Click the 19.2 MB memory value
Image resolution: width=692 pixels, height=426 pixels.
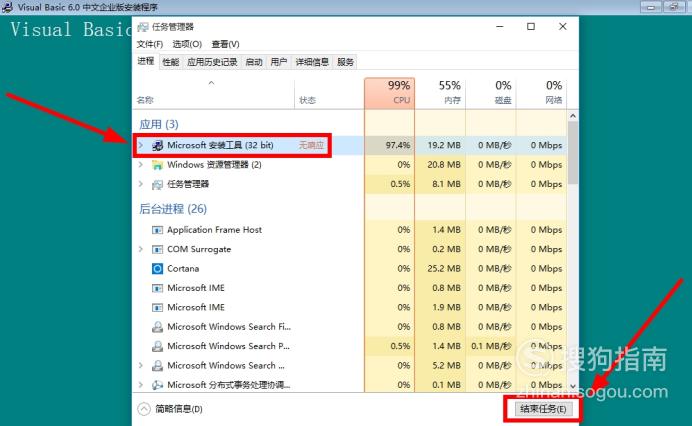point(444,145)
